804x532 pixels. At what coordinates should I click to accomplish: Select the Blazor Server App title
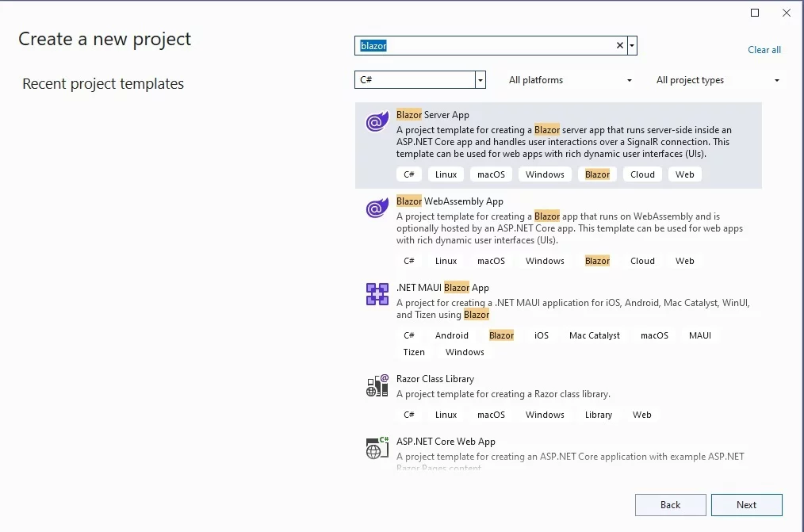[433, 115]
